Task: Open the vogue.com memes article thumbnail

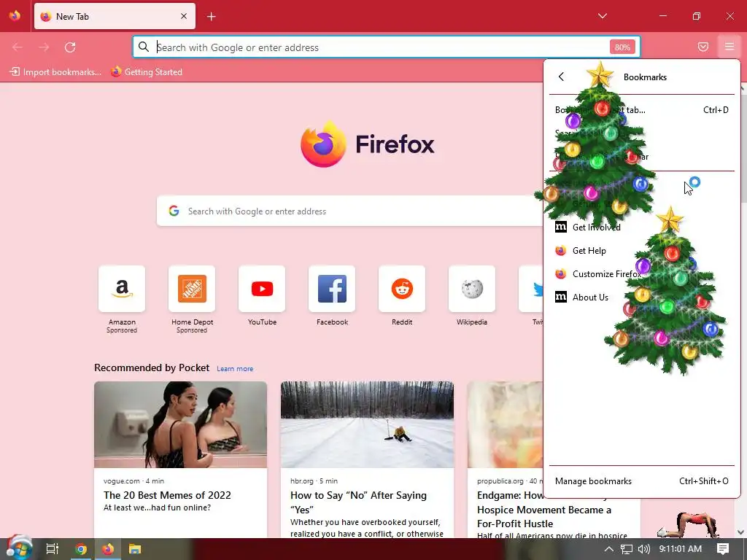Action: pos(181,424)
